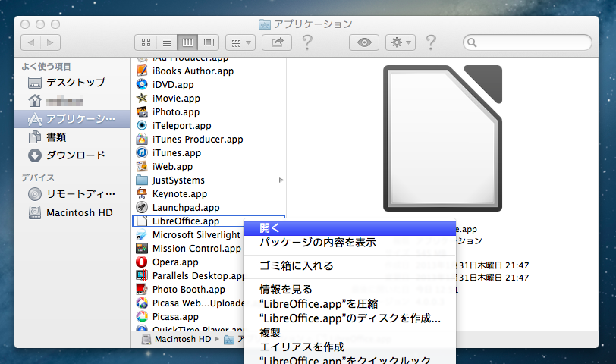Open the Action gear dropdown menu
Viewport: 616px width, 364px height.
(401, 42)
